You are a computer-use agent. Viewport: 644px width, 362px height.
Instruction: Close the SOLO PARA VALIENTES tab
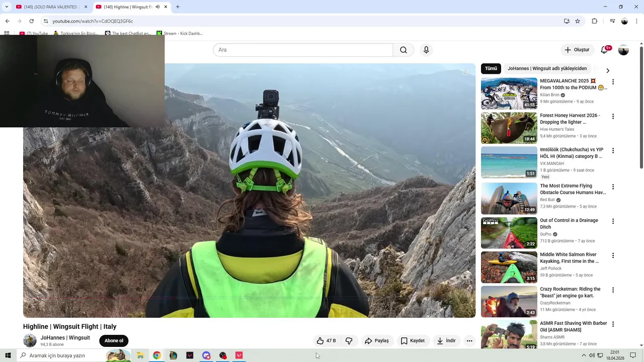(x=86, y=7)
